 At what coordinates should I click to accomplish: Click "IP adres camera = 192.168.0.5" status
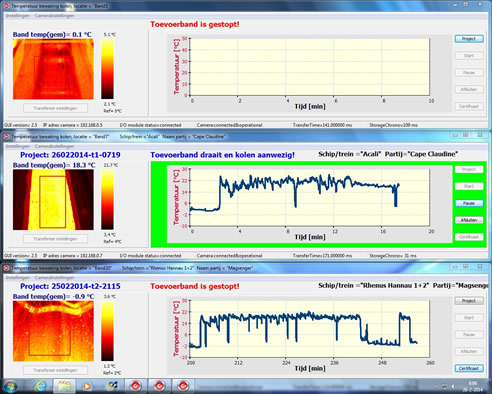(x=73, y=125)
